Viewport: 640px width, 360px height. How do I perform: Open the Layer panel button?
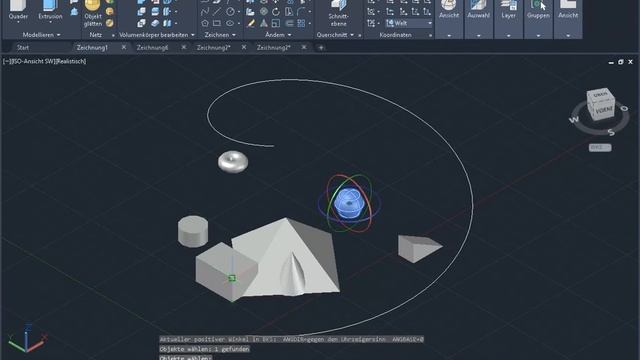[509, 10]
